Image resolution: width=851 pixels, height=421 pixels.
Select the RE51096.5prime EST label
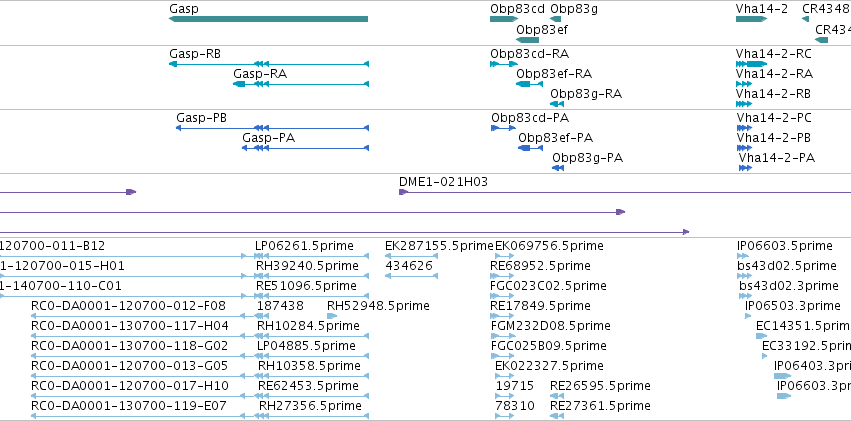click(307, 286)
